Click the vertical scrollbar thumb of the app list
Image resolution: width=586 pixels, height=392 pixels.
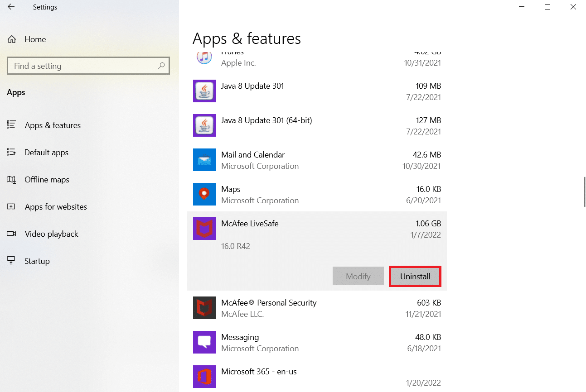tap(585, 191)
